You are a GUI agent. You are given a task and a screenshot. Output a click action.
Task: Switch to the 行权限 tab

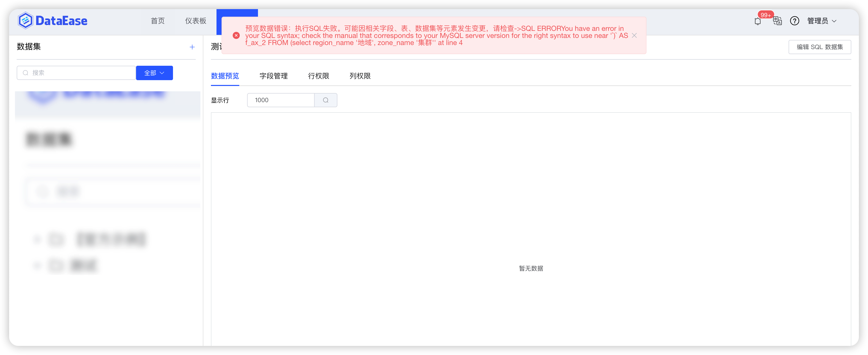[x=318, y=76]
